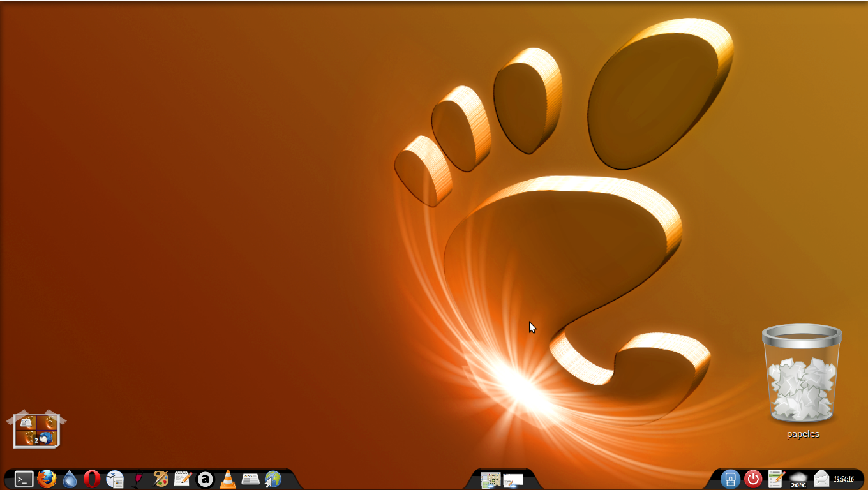Screen dimensions: 868x490
Task: Click the papeles label under trash
Action: point(803,434)
